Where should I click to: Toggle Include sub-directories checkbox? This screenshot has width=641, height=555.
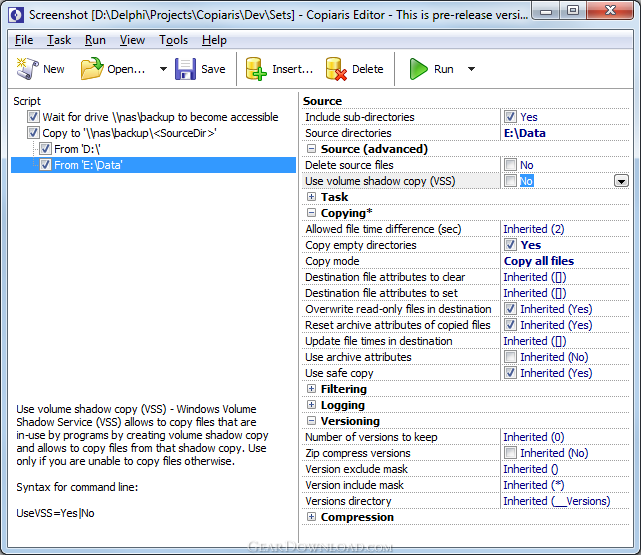(x=510, y=117)
